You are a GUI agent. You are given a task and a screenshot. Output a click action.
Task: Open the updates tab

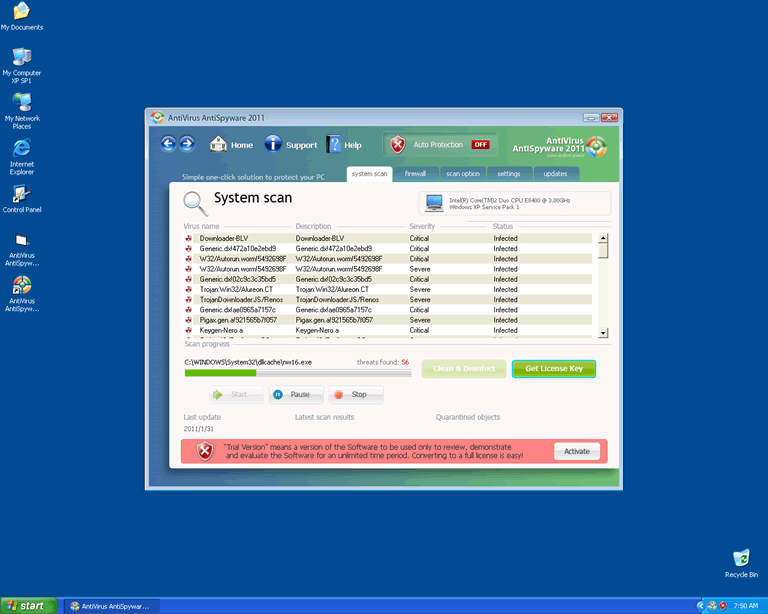pos(555,174)
